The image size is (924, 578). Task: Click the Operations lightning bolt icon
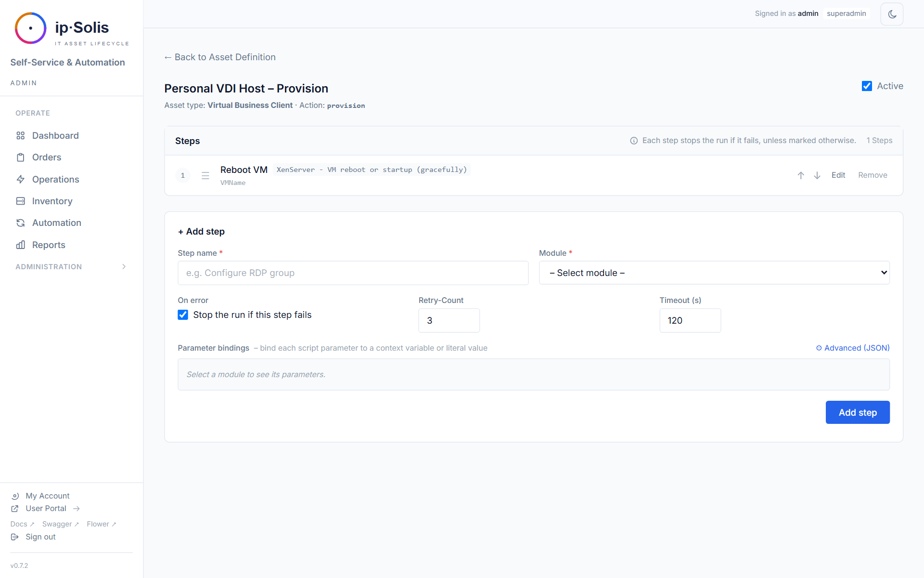(20, 180)
